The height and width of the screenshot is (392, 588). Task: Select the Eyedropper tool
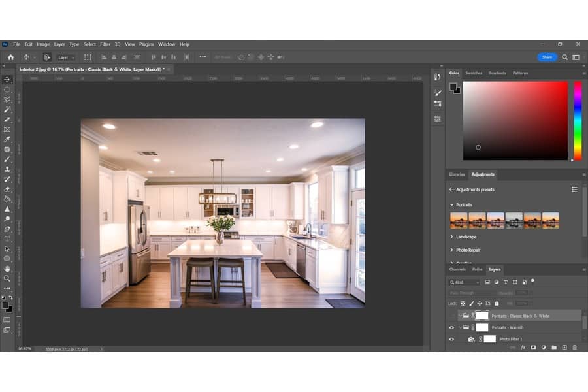tap(7, 139)
